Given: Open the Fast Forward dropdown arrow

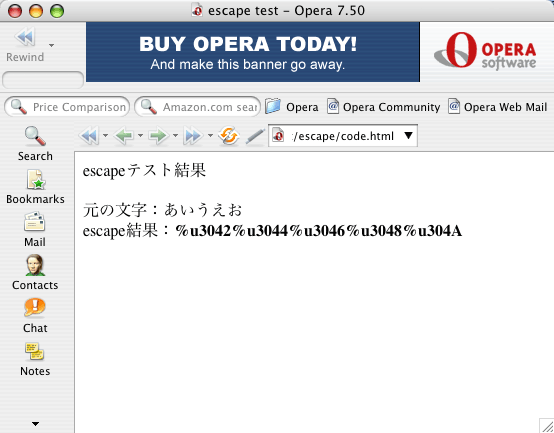Looking at the screenshot, I should (x=210, y=135).
